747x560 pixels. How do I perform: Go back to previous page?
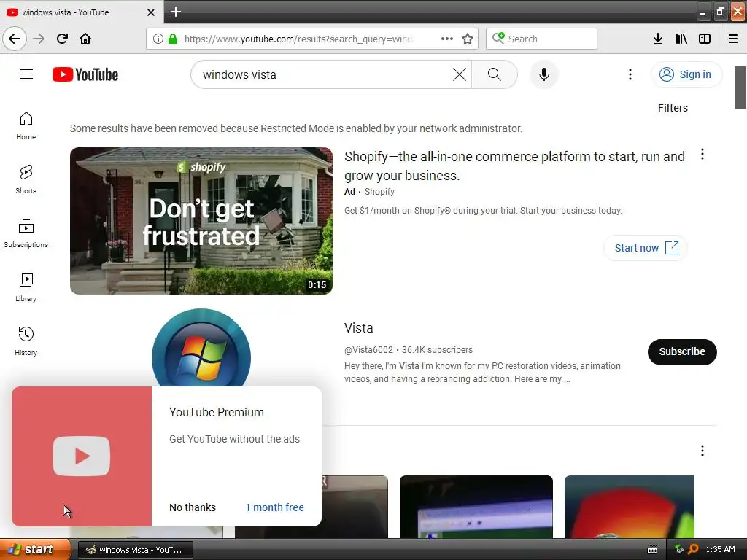pos(15,39)
